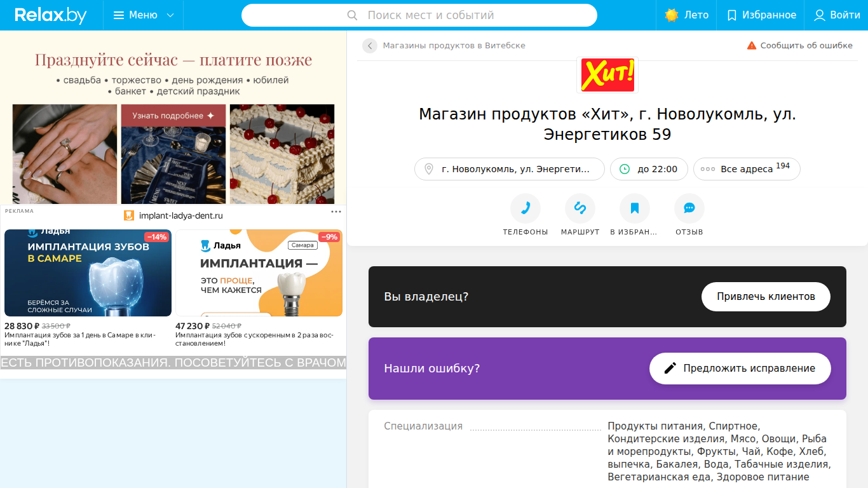Click the Нашли ошибку? text

click(431, 369)
